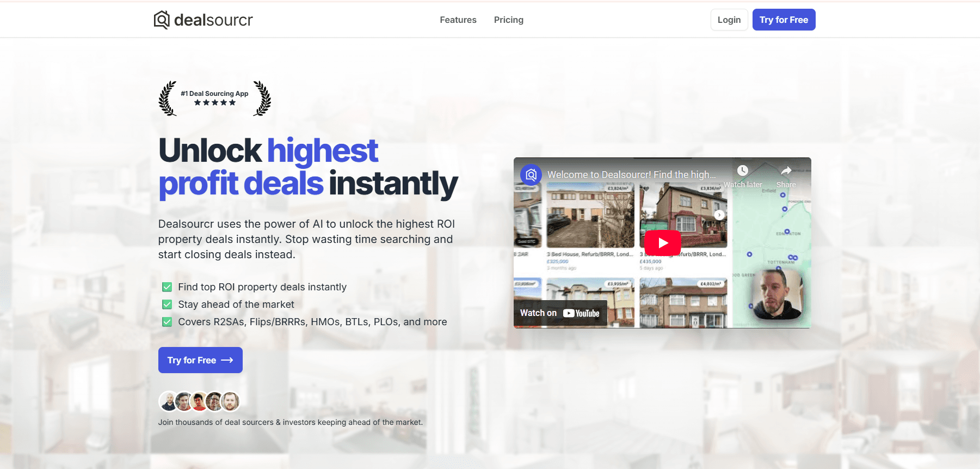This screenshot has width=980, height=469.
Task: Click the checkmark beside Find top ROI deals
Action: [167, 287]
